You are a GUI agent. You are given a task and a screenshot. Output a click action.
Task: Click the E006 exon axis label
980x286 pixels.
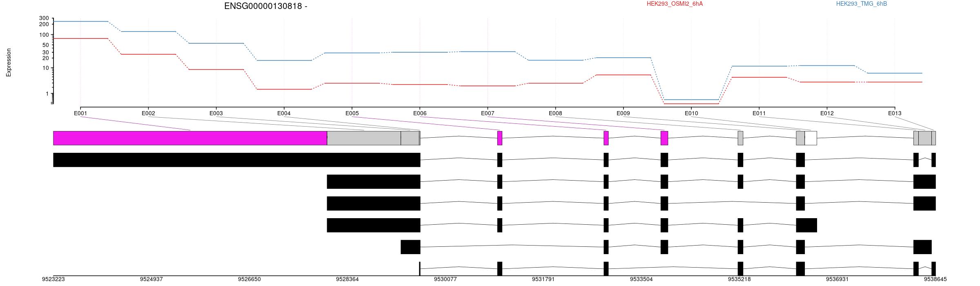420,113
